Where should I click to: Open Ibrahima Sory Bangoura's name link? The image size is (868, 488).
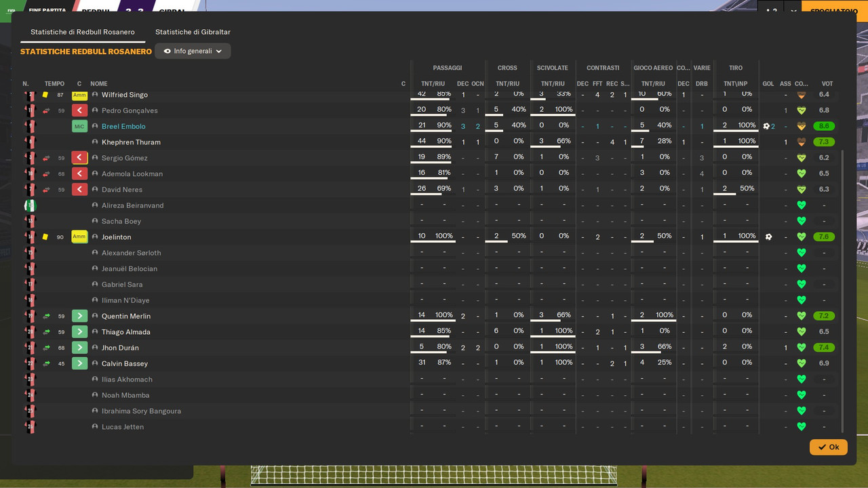point(141,411)
